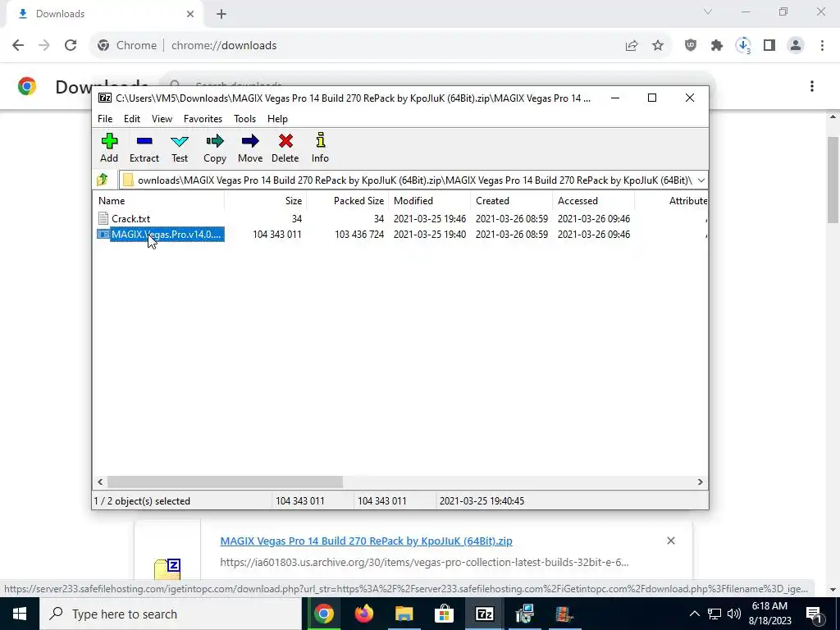Open the 7-Zip window system menu icon
Screen dimensions: 840x630
(x=105, y=98)
